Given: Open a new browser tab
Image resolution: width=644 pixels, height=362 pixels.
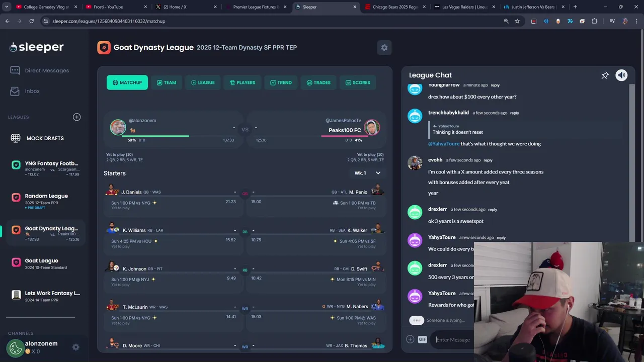Looking at the screenshot, I should click(575, 7).
